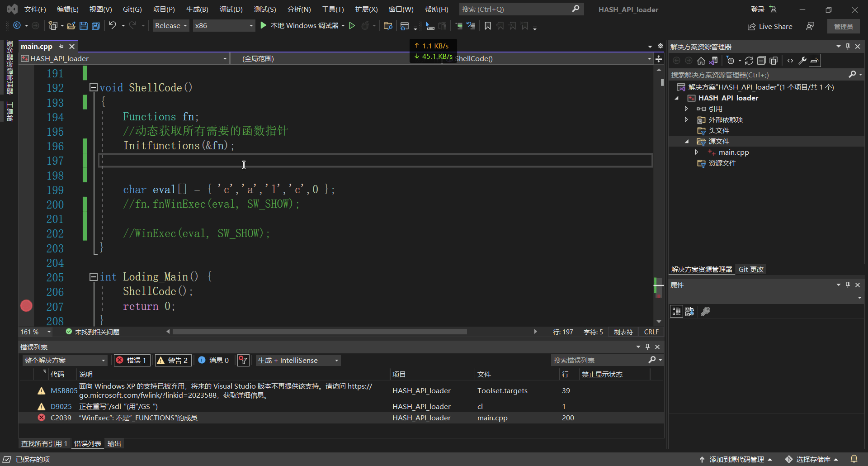868x466 pixels.
Task: Comment out selected lines icon
Action: pyautogui.click(x=459, y=26)
